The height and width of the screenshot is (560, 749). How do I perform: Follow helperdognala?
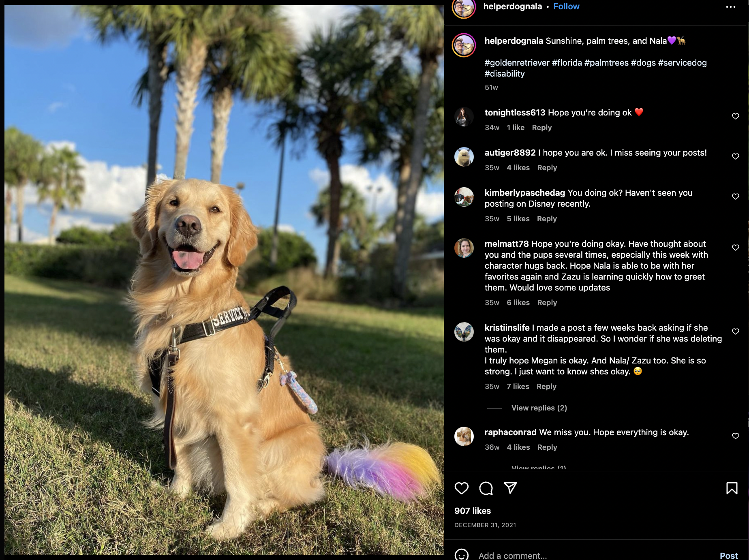[x=566, y=6]
